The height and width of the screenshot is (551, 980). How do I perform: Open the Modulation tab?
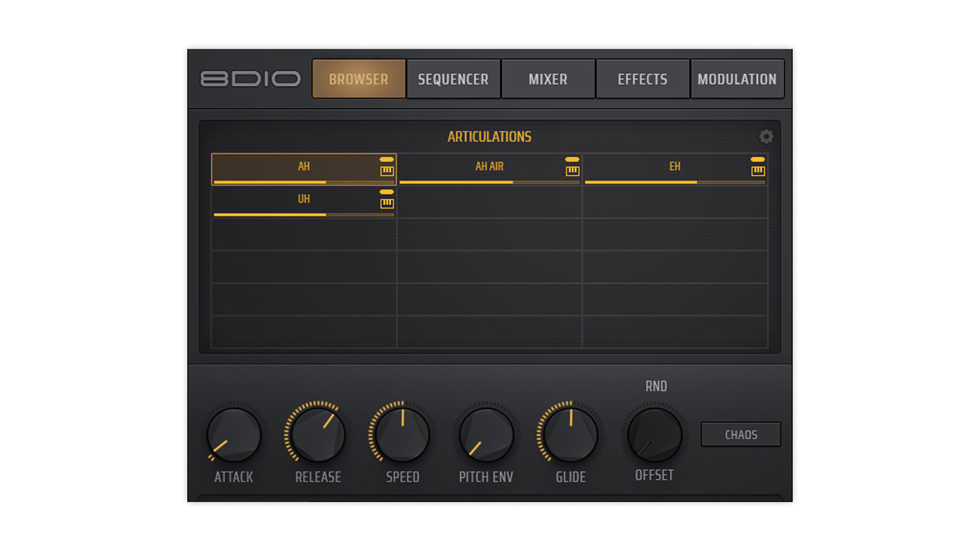coord(737,79)
